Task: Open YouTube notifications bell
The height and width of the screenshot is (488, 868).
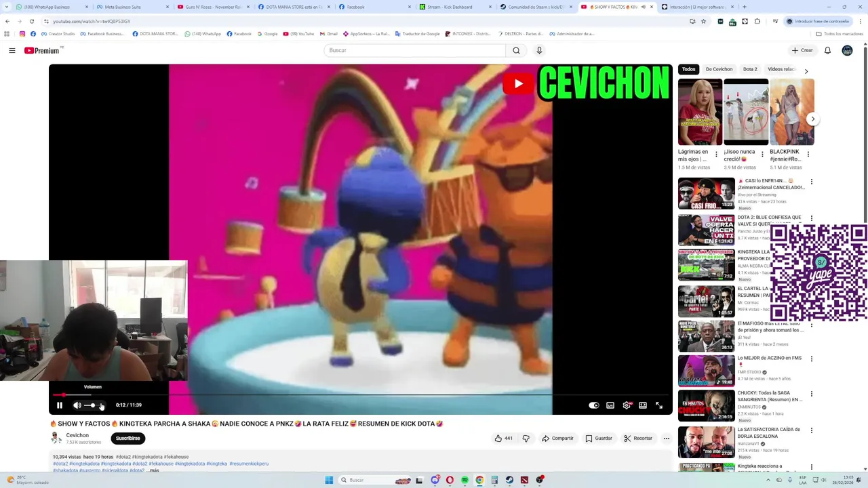Action: (x=827, y=50)
